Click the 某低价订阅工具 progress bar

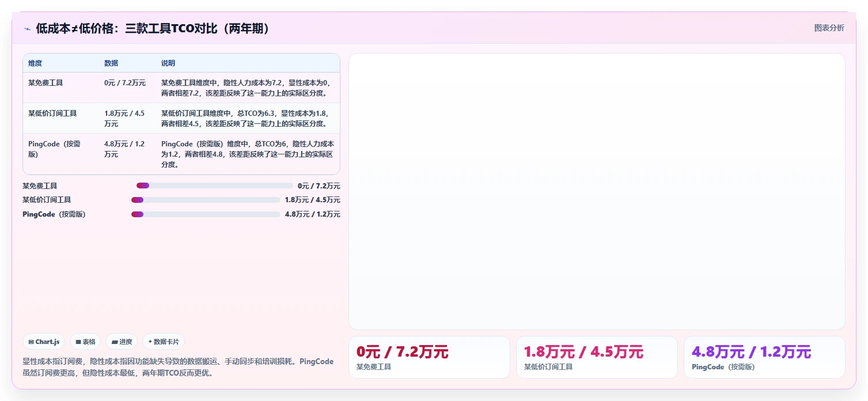206,200
